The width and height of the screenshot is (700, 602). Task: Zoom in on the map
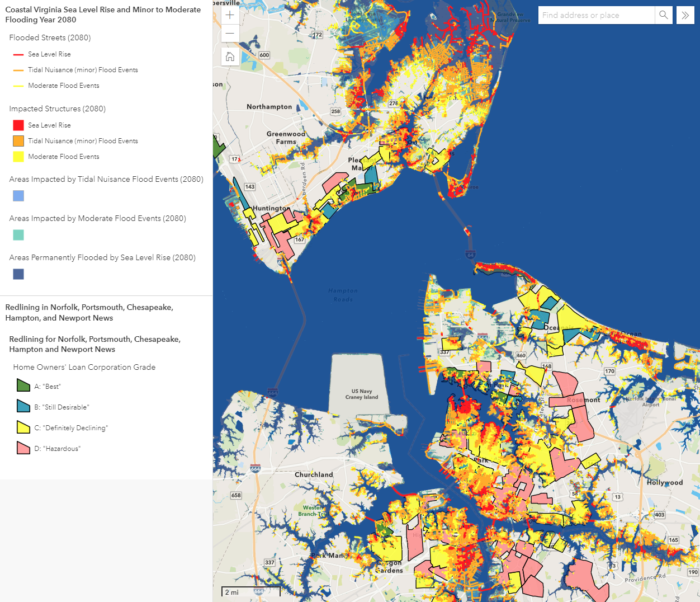[x=230, y=15]
